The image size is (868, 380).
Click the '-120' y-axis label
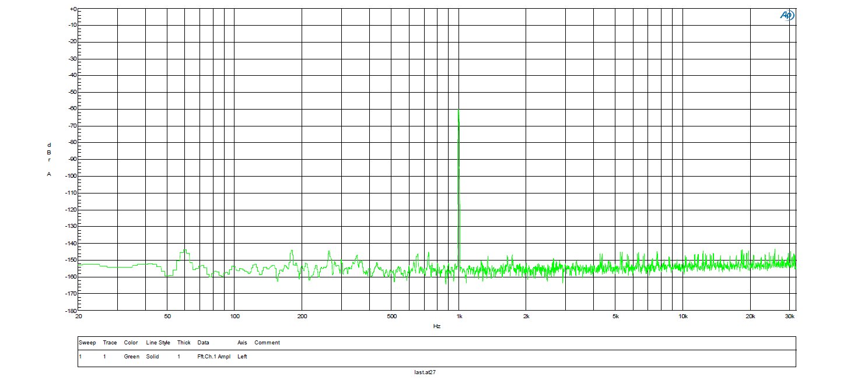[x=72, y=210]
